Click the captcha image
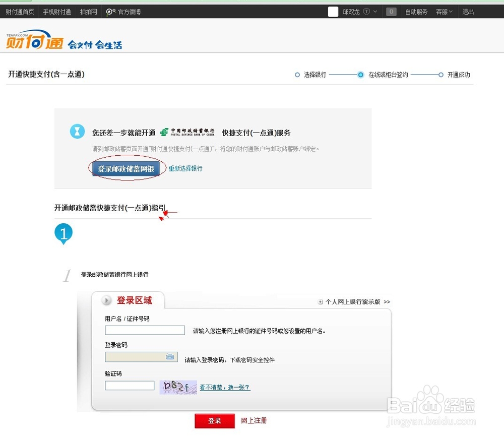The width and height of the screenshot is (504, 439). pyautogui.click(x=178, y=387)
